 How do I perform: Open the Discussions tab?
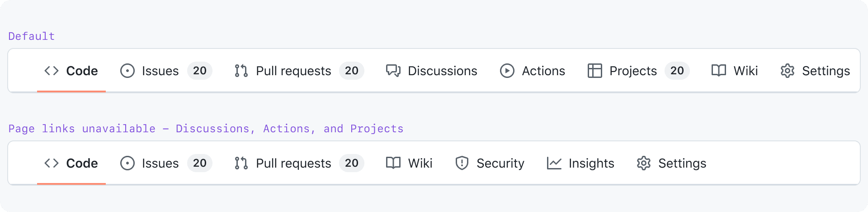(x=432, y=71)
